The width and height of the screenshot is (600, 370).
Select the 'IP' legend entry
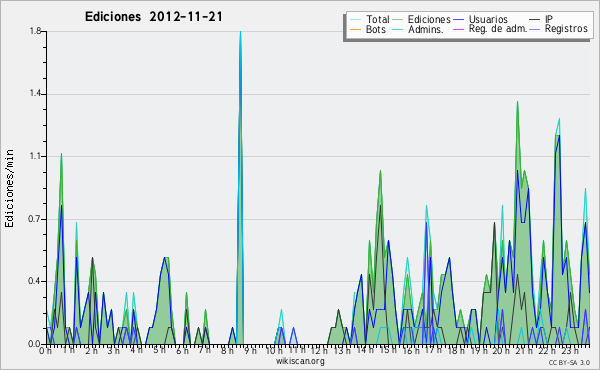tap(549, 19)
